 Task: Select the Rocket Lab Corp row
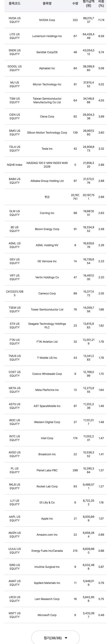(x=56, y=487)
